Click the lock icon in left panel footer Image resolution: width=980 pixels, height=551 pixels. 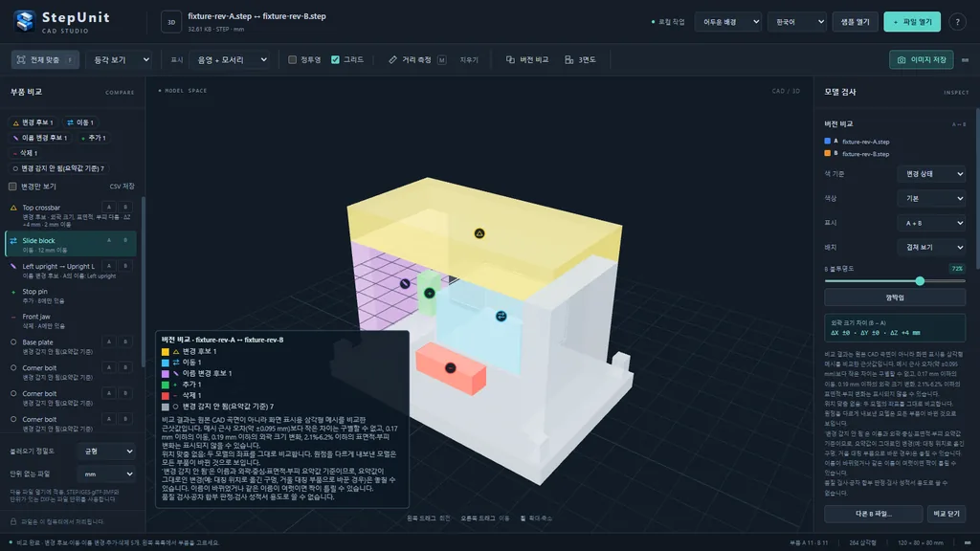click(13, 521)
